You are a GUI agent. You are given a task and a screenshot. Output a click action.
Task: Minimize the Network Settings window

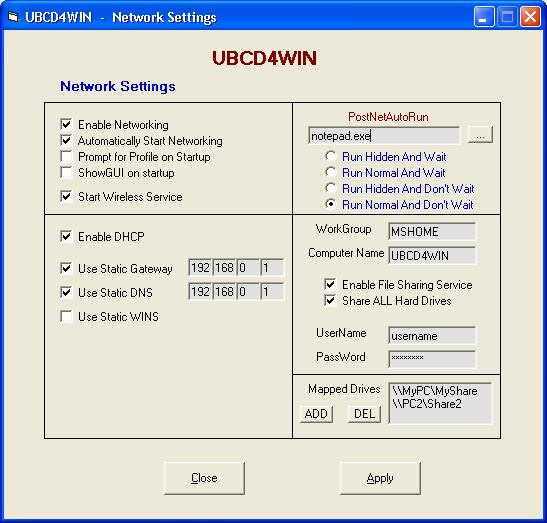pyautogui.click(x=484, y=17)
